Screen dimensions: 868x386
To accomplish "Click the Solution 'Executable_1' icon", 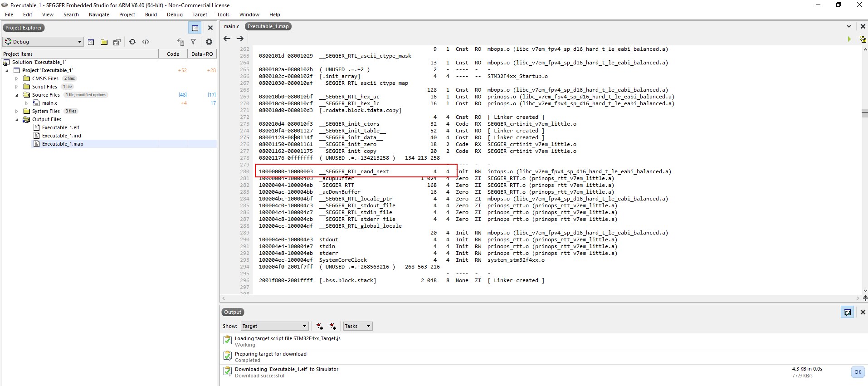I will coord(6,62).
